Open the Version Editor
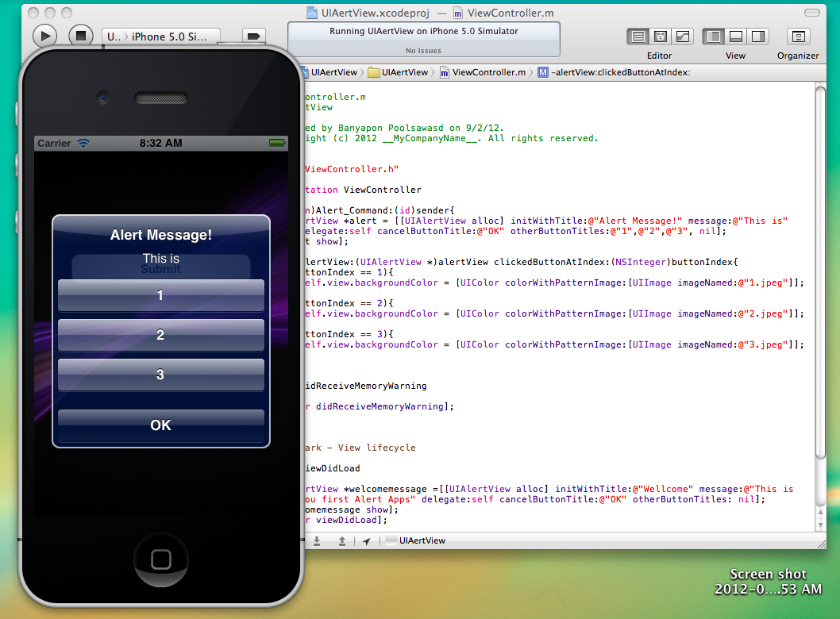840x619 pixels. click(x=682, y=36)
